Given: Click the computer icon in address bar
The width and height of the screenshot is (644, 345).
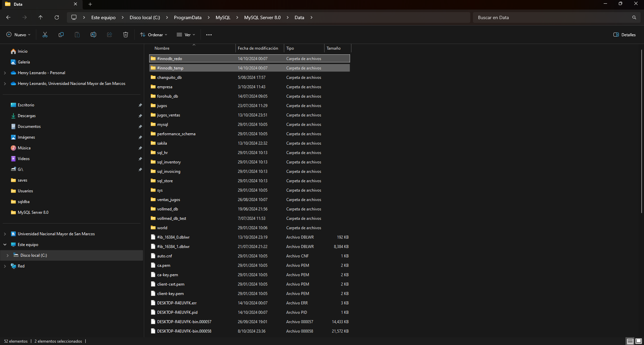Looking at the screenshot, I should coord(74,17).
